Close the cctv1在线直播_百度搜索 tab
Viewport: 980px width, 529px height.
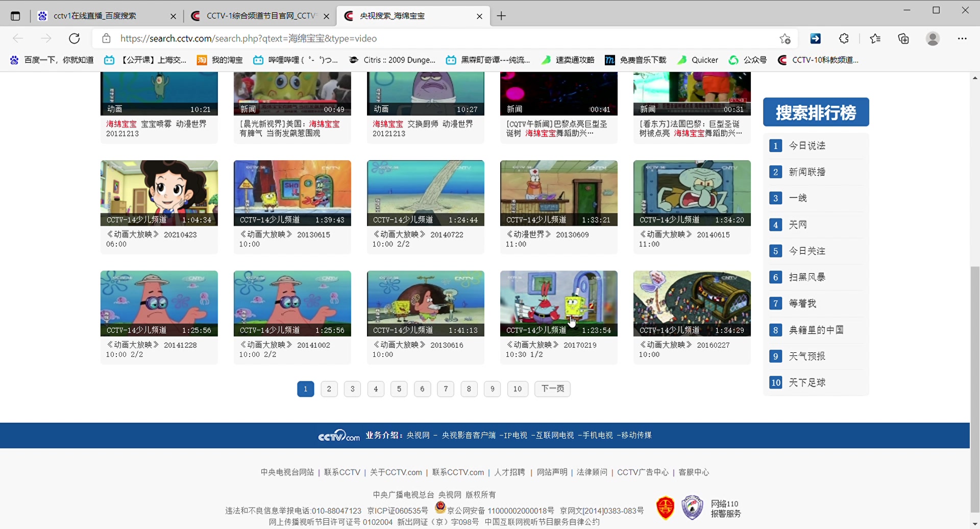[x=173, y=16]
